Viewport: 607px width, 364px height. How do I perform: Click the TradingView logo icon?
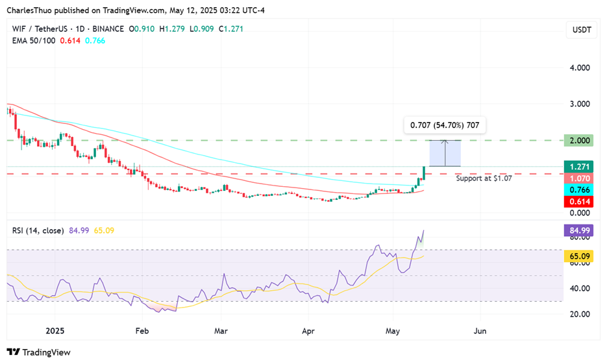pyautogui.click(x=13, y=352)
